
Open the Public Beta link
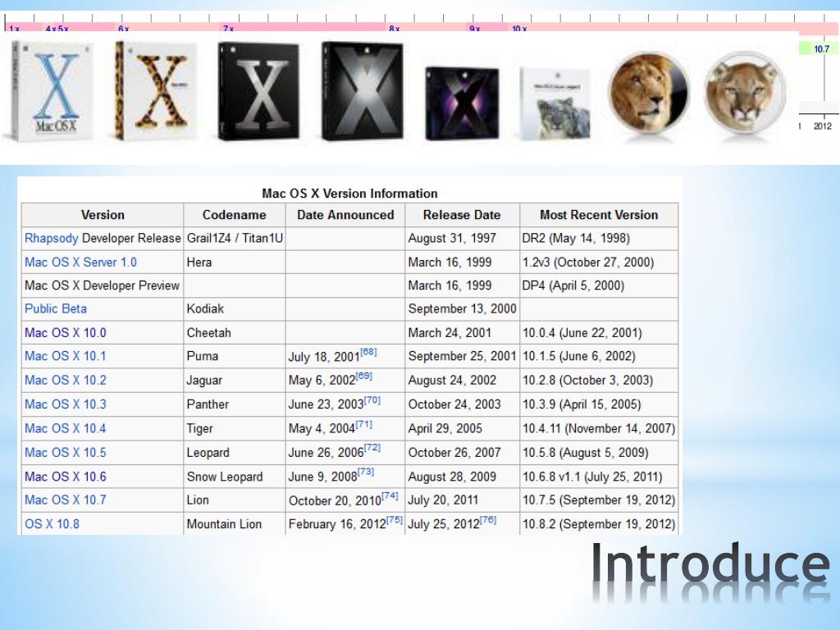point(56,308)
